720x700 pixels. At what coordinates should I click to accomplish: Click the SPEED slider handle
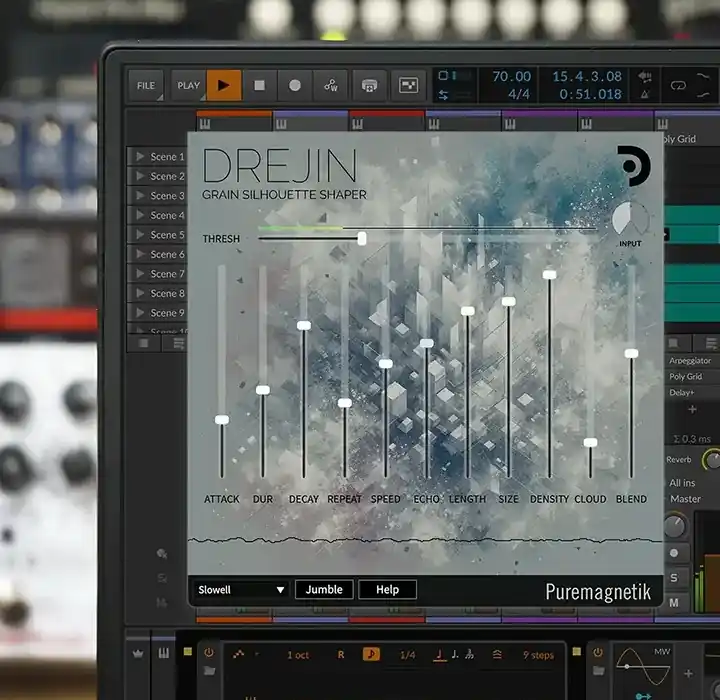(386, 364)
